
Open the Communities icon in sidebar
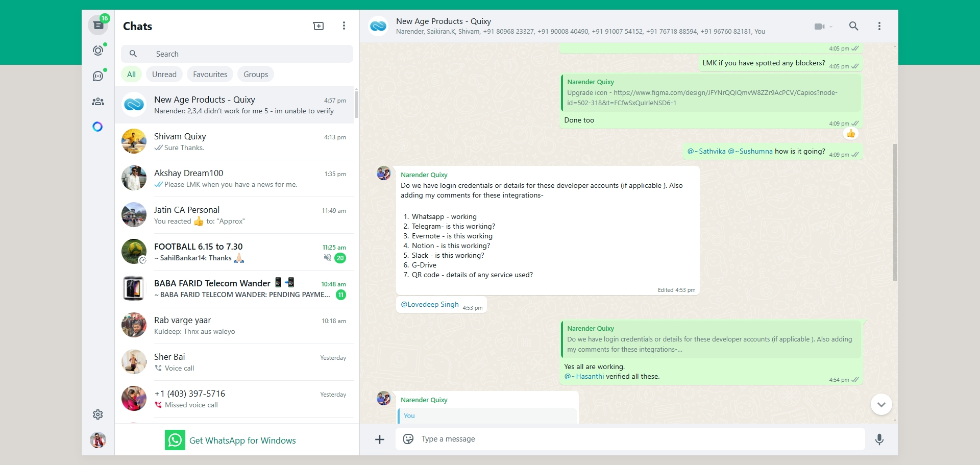point(98,102)
